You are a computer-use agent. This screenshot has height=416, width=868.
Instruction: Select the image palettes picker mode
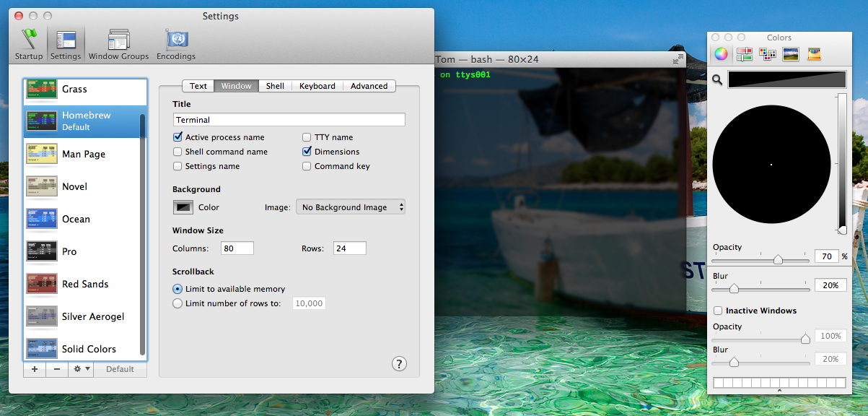[x=791, y=53]
